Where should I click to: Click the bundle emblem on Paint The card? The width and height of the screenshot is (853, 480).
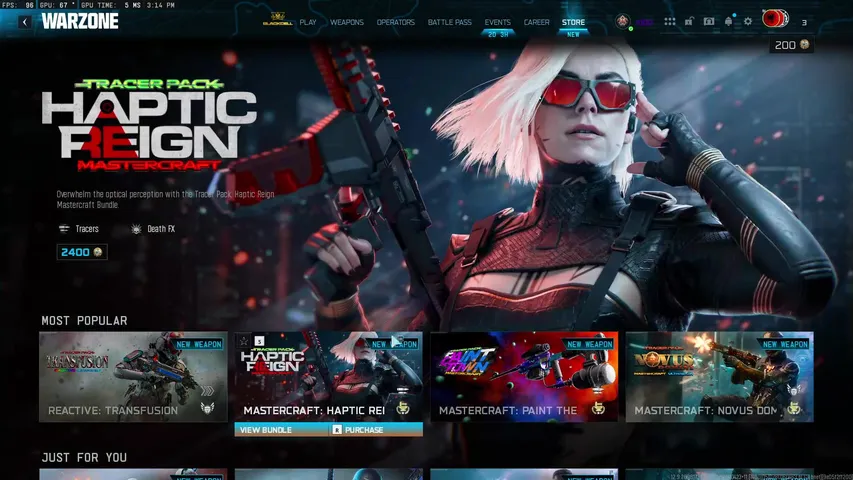tap(598, 408)
